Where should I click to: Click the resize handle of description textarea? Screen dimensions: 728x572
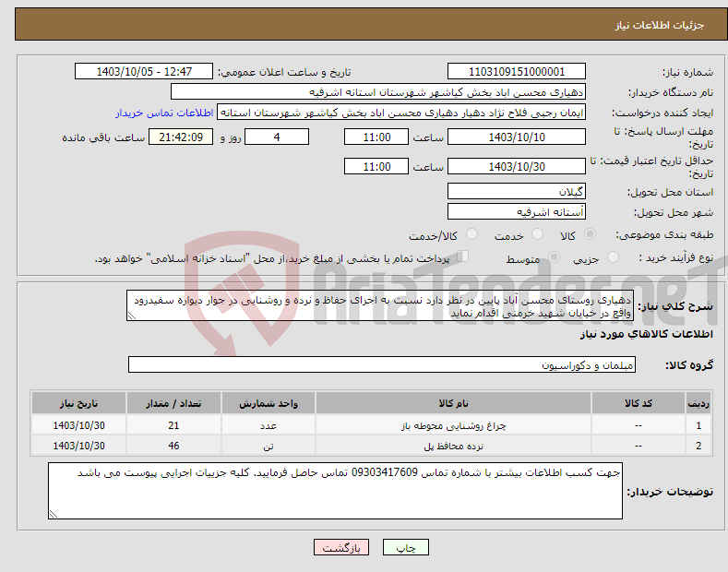(x=131, y=316)
